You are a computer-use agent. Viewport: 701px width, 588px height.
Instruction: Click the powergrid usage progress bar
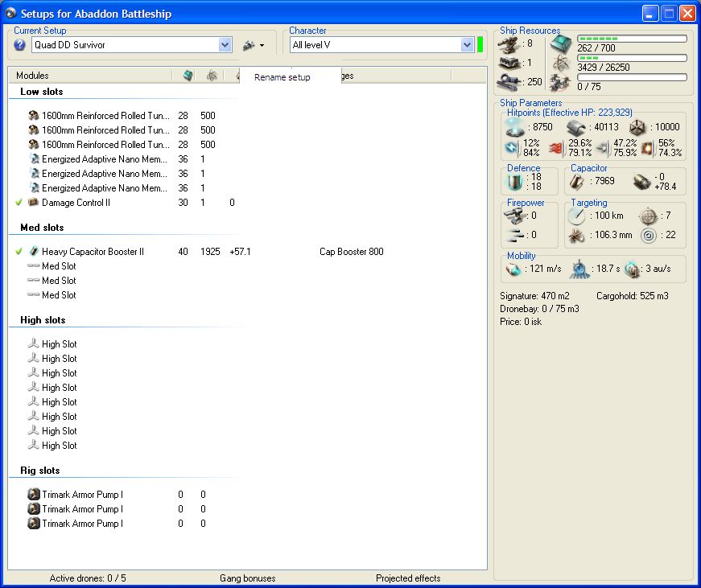pyautogui.click(x=632, y=58)
